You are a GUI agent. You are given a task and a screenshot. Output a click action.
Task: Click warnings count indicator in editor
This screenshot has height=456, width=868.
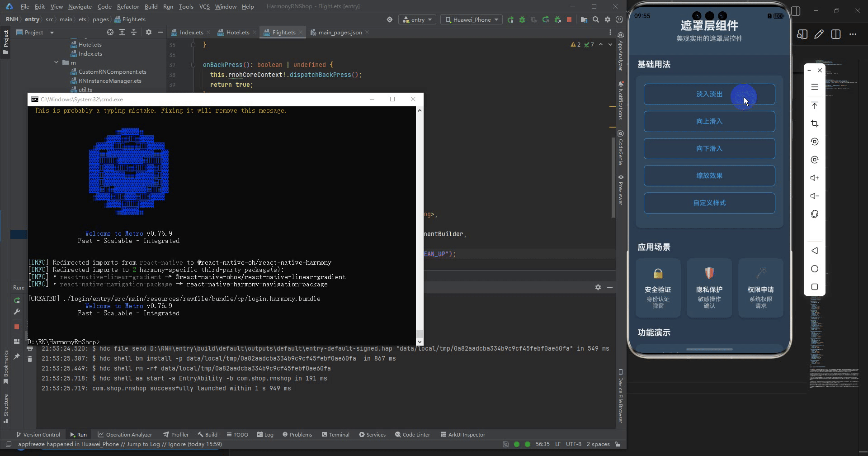[x=576, y=44]
